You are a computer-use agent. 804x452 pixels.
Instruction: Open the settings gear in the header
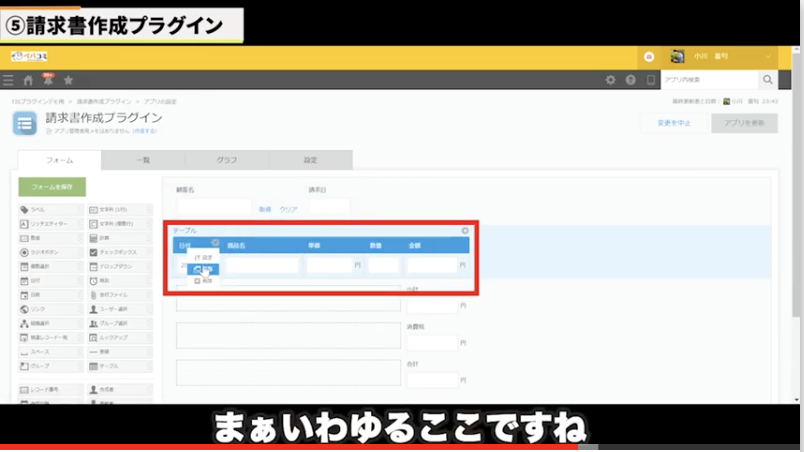click(x=611, y=80)
